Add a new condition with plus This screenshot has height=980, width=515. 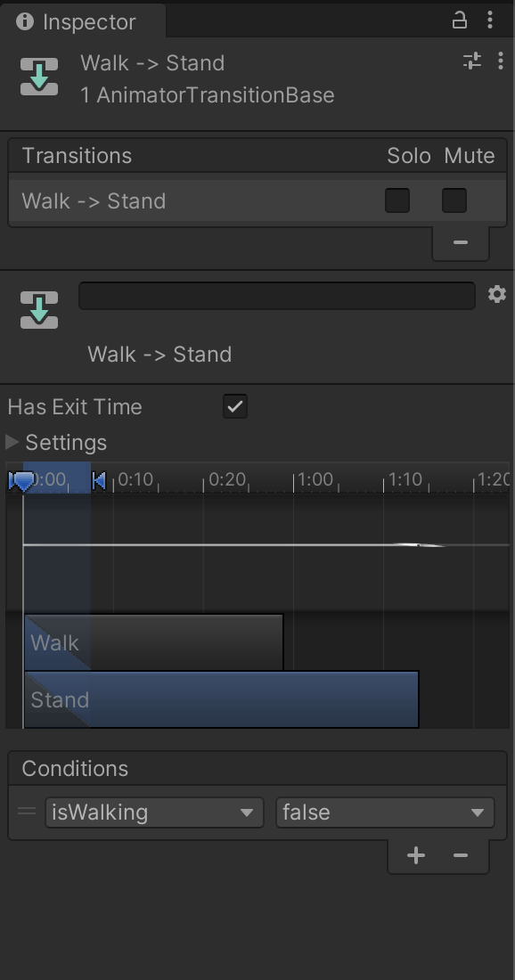416,855
